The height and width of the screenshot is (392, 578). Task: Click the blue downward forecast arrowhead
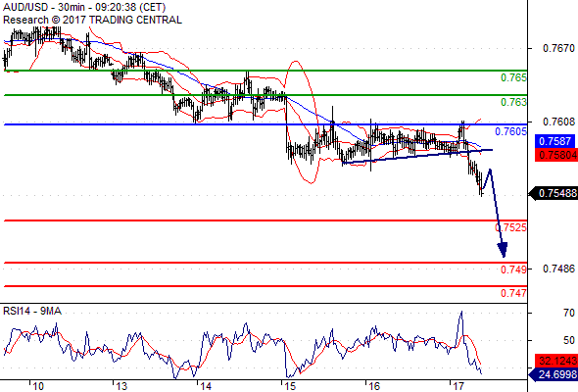503,250
